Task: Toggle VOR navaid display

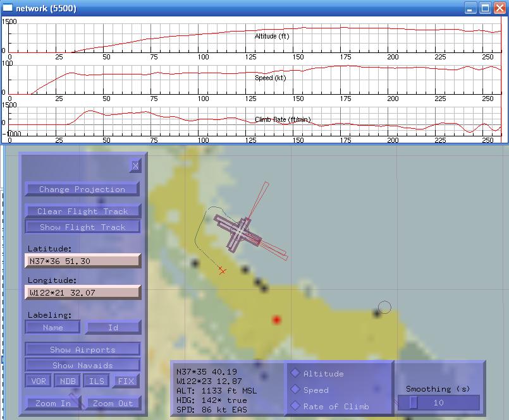Action: click(39, 381)
